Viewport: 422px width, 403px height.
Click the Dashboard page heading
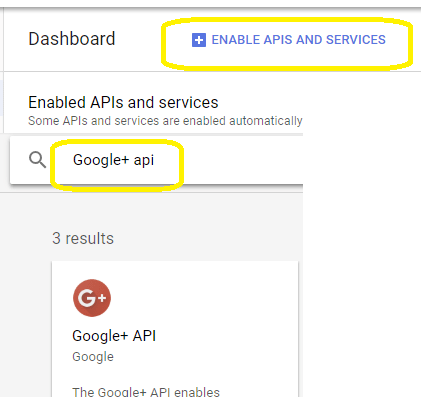point(72,39)
